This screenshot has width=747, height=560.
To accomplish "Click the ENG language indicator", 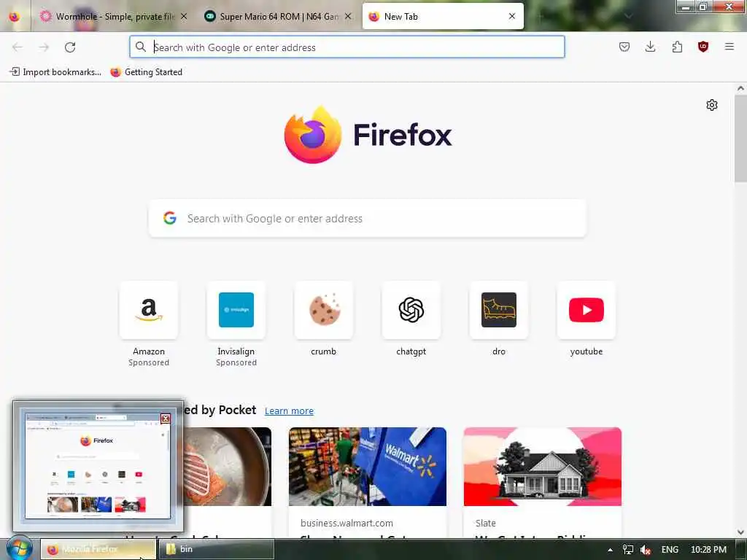I will tap(670, 550).
